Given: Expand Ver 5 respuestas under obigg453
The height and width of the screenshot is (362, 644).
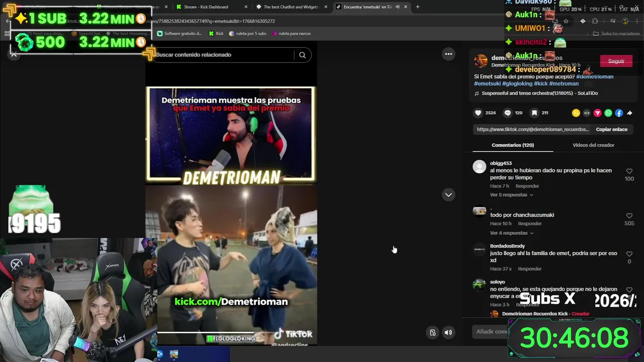Looking at the screenshot, I should coord(511,195).
